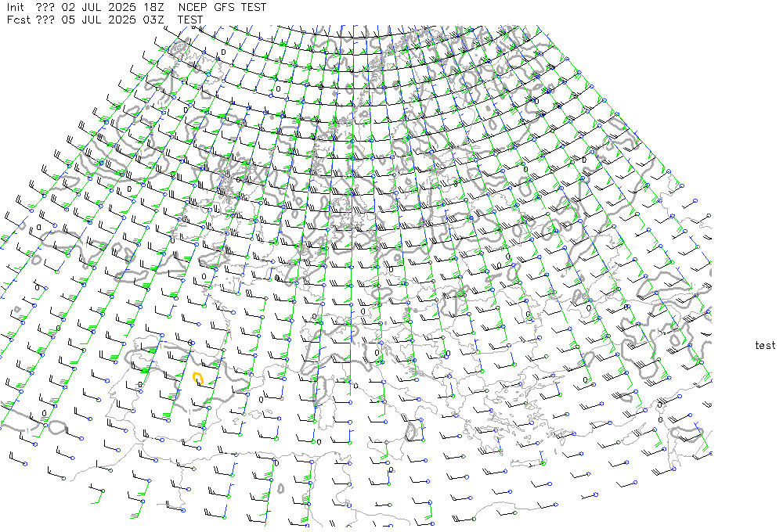This screenshot has width=783, height=532.
Task: Click the orange contour loop over Spain
Action: click(x=198, y=379)
